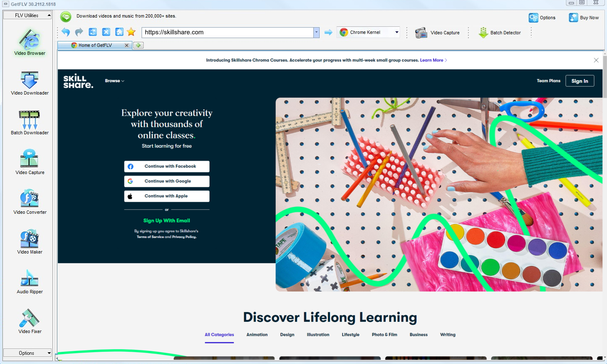Open the Video Downloader utility
Screen dimensions: 607x364
click(x=30, y=83)
